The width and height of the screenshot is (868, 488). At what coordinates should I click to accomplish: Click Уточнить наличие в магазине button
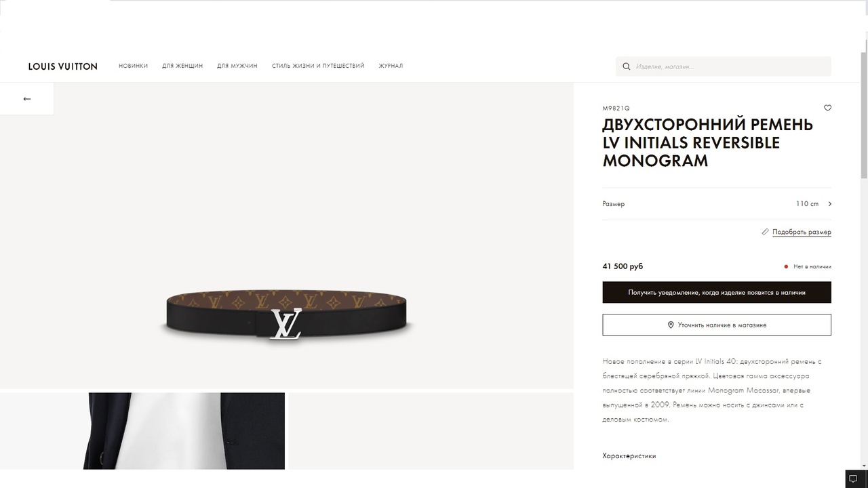(717, 325)
